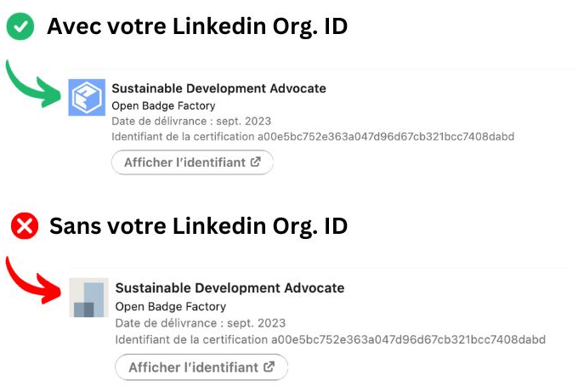Select "Open Badge Factory" issuer beside grey placeholder
The width and height of the screenshot is (584, 392).
coord(170,306)
